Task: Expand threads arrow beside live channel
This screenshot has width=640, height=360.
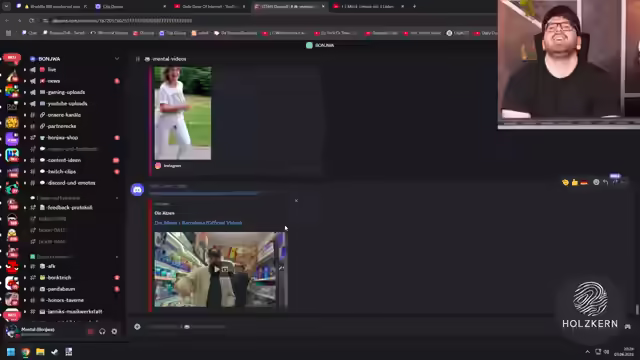Action: click(x=25, y=70)
